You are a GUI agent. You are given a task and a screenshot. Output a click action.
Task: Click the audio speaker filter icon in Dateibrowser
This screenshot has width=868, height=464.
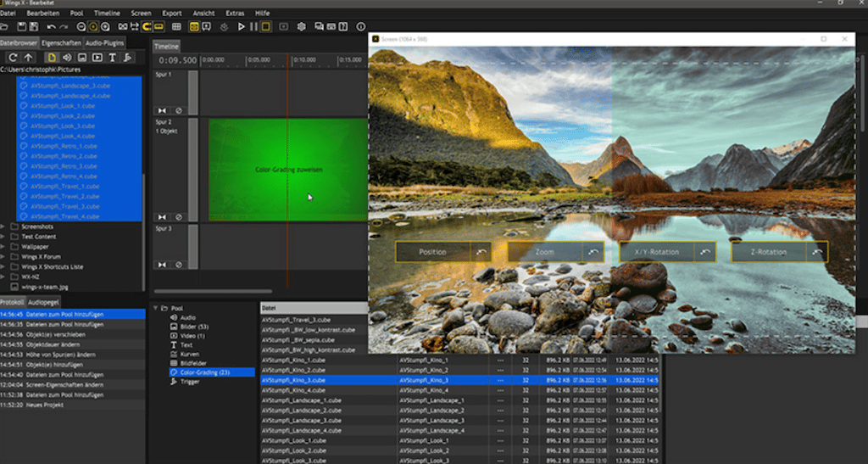[67, 57]
